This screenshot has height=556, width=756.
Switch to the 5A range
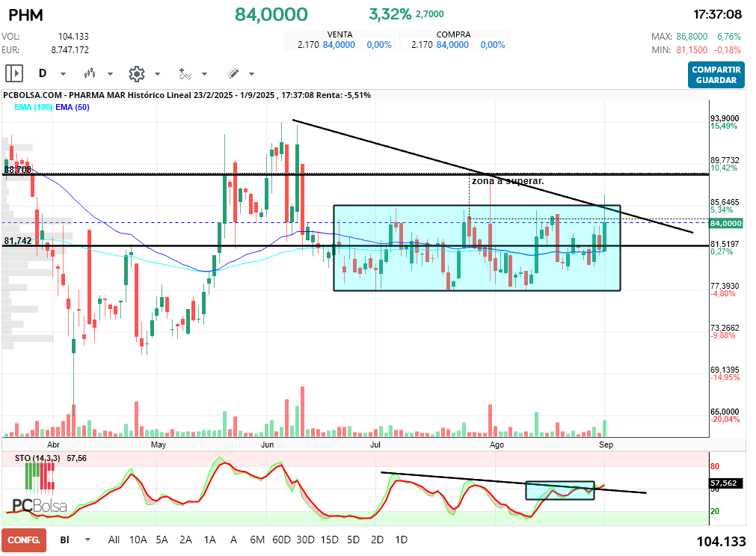tap(162, 540)
